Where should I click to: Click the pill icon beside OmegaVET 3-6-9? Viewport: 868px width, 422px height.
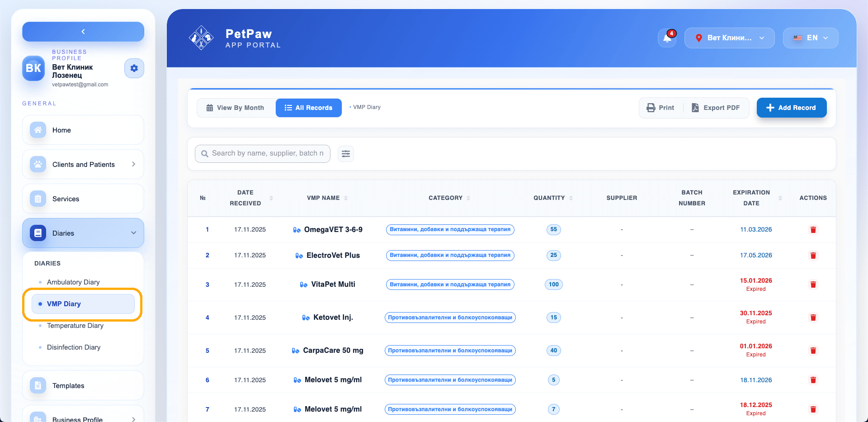point(297,230)
